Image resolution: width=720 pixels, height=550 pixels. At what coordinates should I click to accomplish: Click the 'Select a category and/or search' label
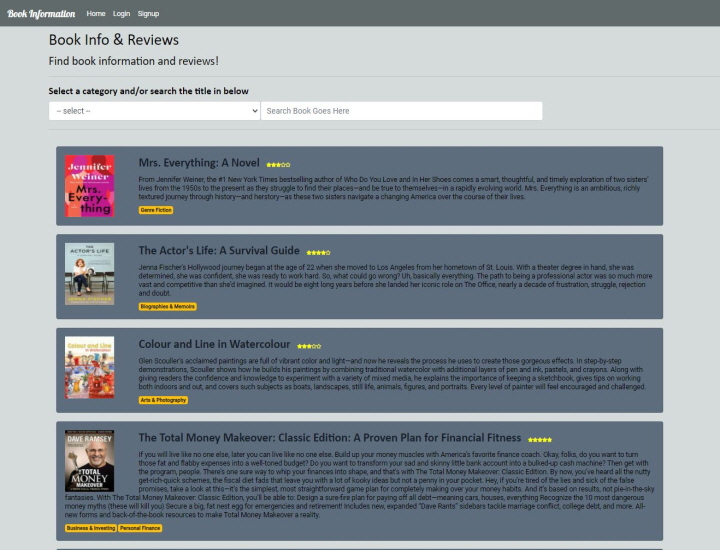pos(149,91)
